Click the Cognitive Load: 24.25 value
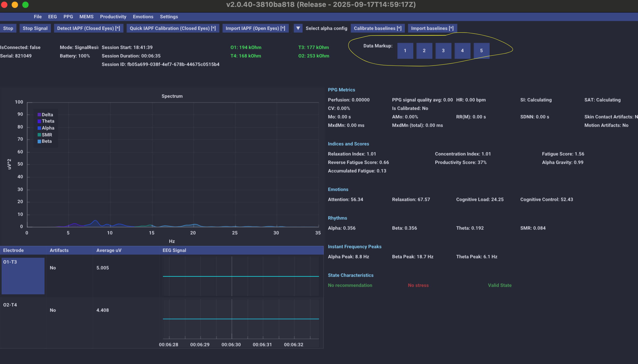This screenshot has height=364, width=638. (x=480, y=199)
